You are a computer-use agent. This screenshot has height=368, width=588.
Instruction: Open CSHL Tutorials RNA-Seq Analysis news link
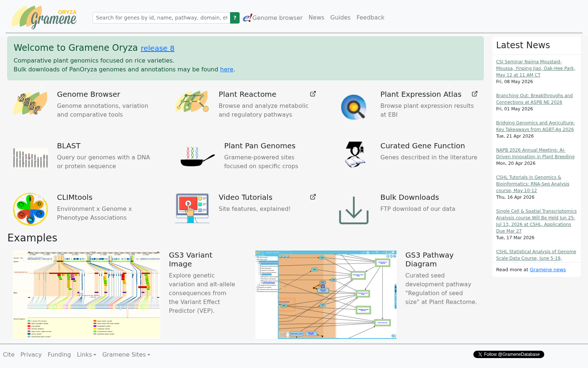click(x=533, y=184)
